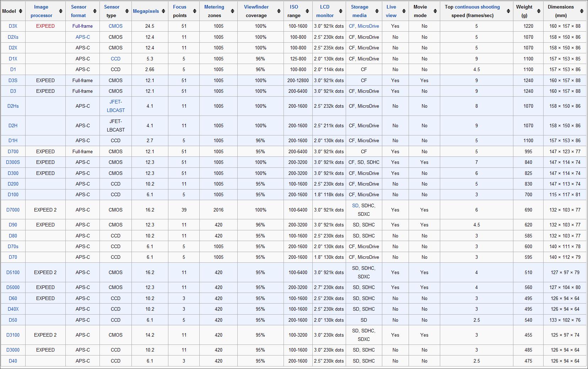588x369 pixels.
Task: Select the 2016 metering zones cell
Action: point(219,210)
